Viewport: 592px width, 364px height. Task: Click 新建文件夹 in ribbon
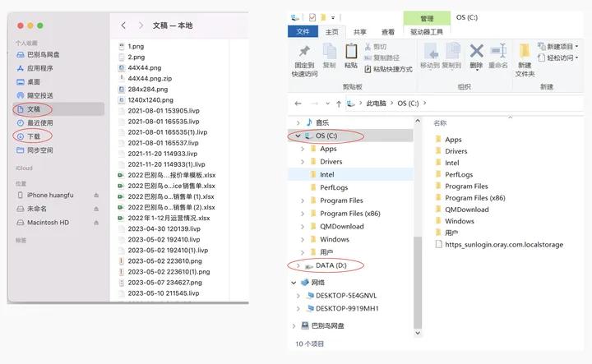(x=525, y=60)
